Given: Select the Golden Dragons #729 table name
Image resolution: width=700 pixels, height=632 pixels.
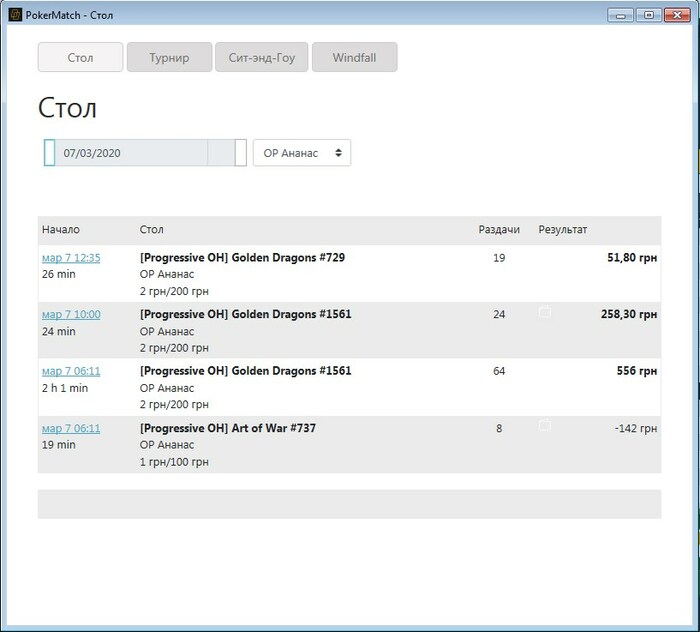Looking at the screenshot, I should pos(242,258).
